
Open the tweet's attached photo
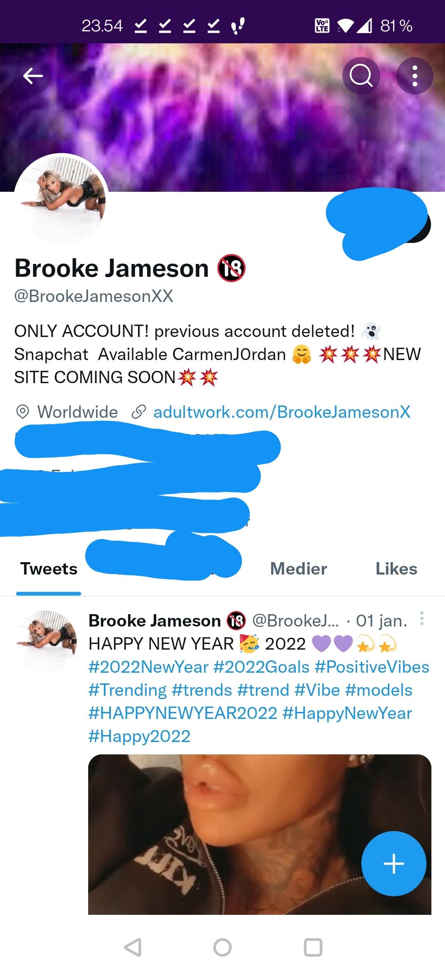click(x=260, y=834)
